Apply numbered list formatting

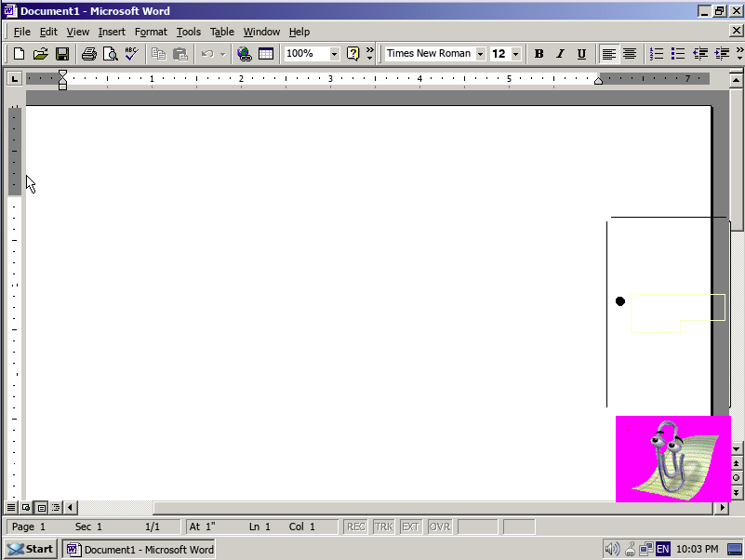[657, 54]
